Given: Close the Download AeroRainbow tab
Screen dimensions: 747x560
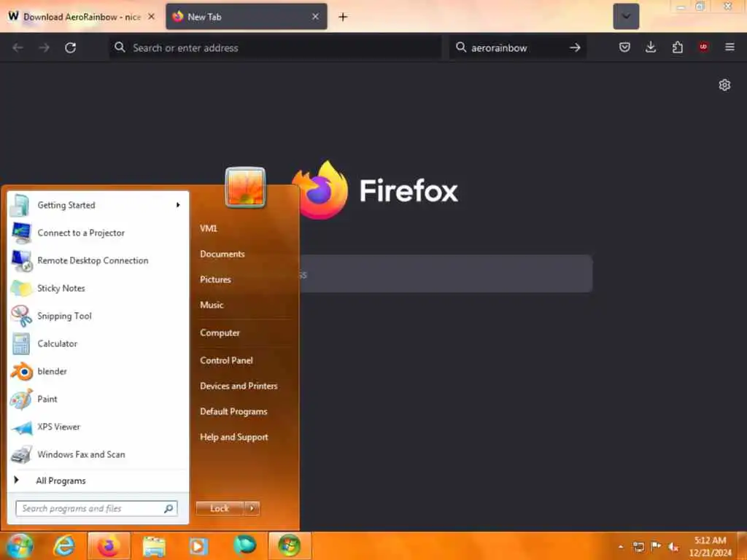Looking at the screenshot, I should coord(151,17).
